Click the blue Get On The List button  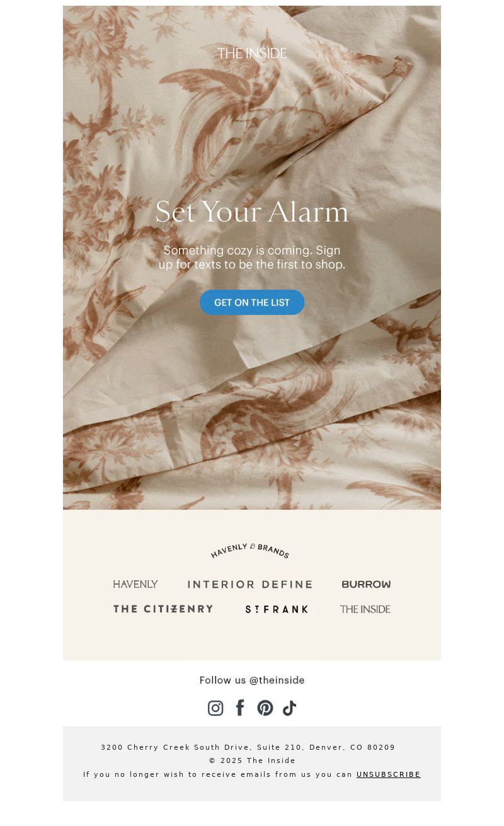(252, 302)
